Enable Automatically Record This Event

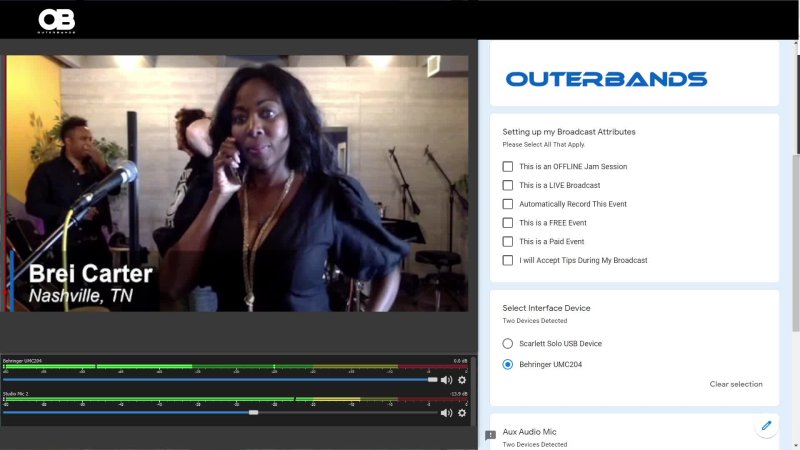coord(508,204)
